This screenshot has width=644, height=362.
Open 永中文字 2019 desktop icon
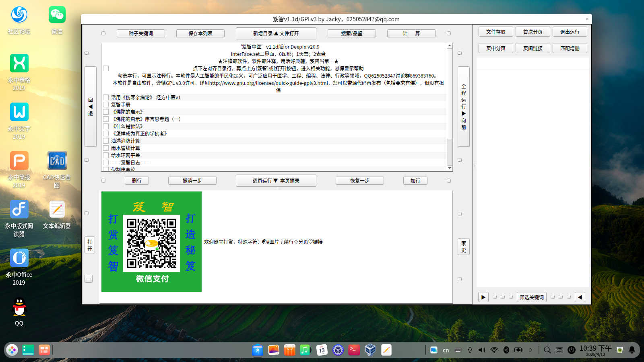(x=19, y=112)
